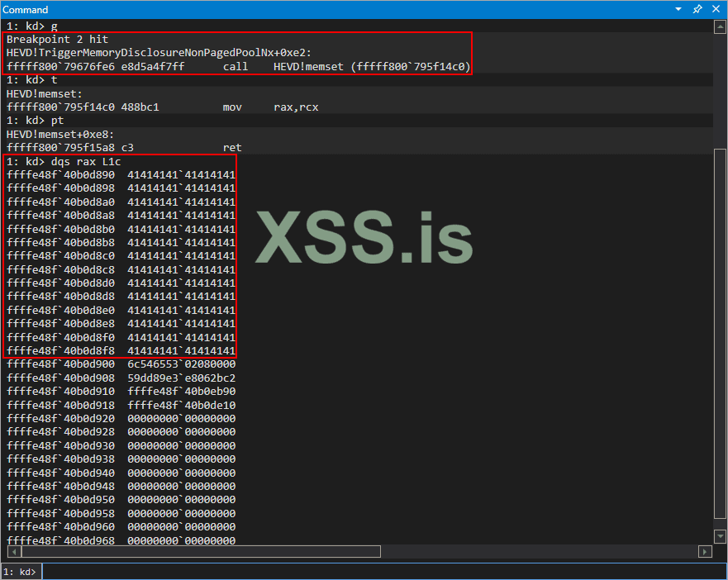Click the 'kd> g' command line

[32, 26]
